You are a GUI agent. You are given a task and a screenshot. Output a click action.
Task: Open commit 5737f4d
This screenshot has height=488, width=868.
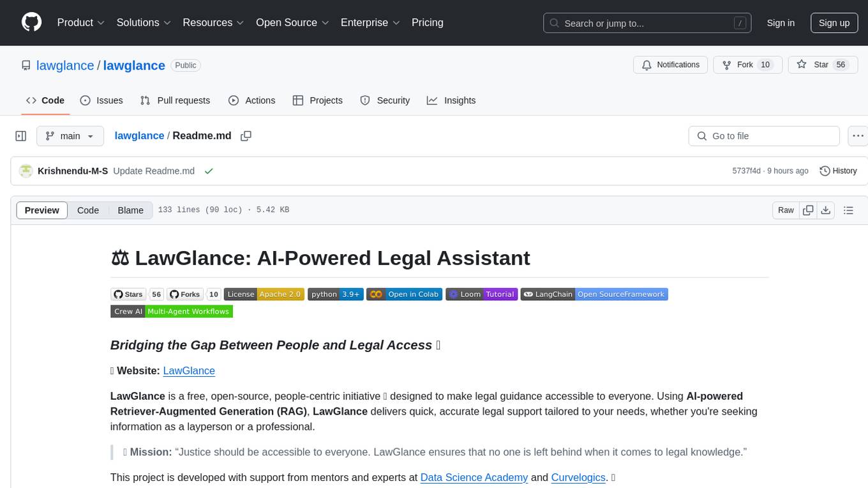(x=747, y=171)
